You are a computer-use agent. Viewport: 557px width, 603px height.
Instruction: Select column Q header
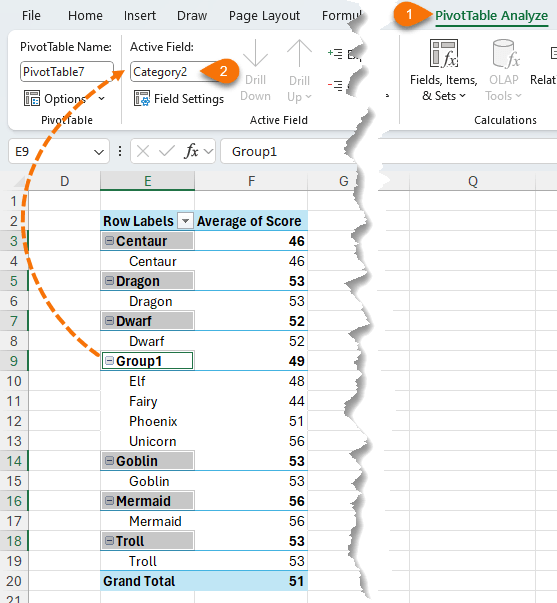(x=472, y=181)
